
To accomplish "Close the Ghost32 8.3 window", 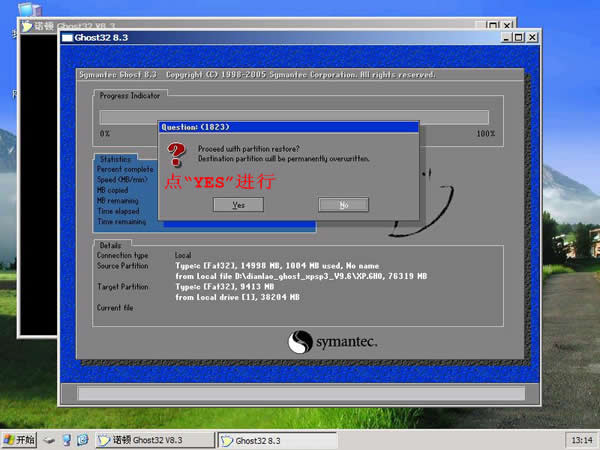I will coord(532,38).
